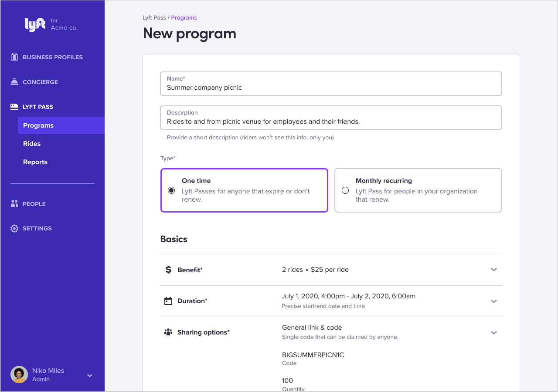Select the calendar icon beside Duration
Viewport: 558px width, 392px height.
[x=168, y=301]
